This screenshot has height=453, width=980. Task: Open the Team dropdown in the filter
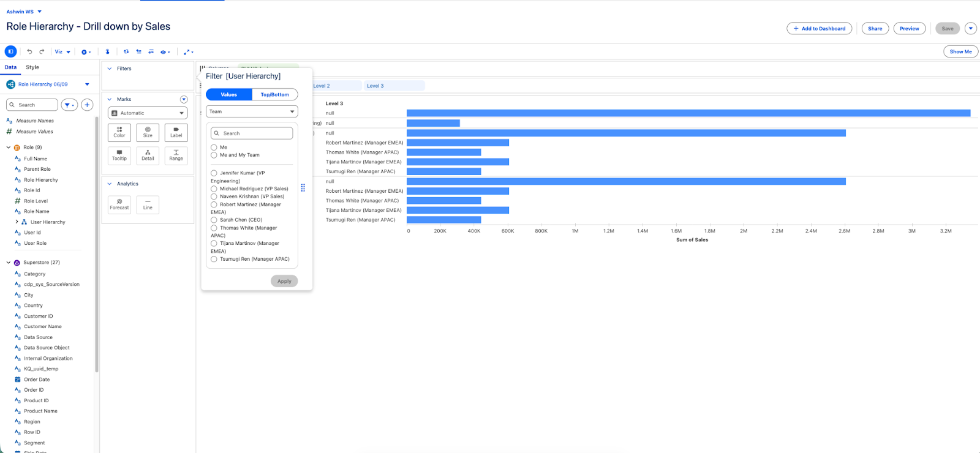tap(252, 111)
